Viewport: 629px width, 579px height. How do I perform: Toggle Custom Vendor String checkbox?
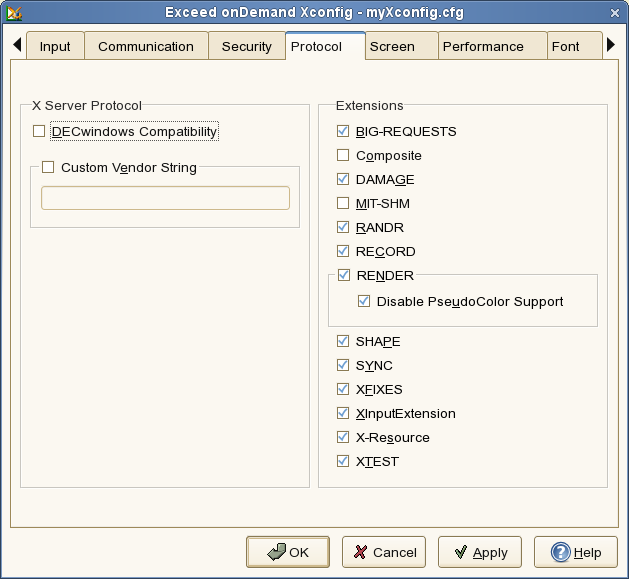pos(48,168)
